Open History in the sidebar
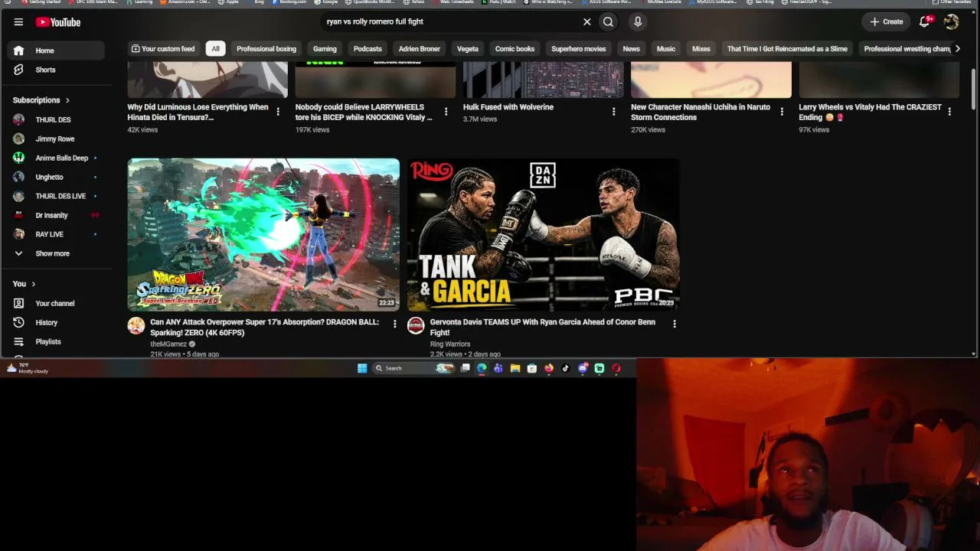 [x=56, y=322]
